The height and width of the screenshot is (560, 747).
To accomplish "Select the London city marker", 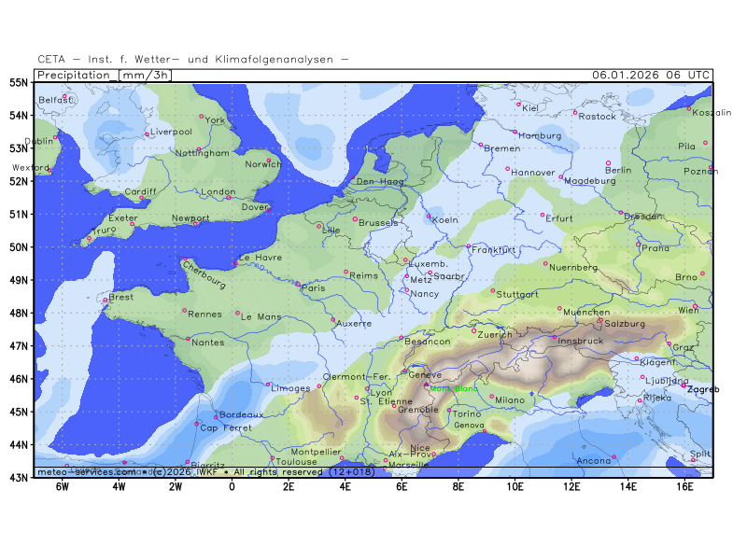I will point(228,197).
